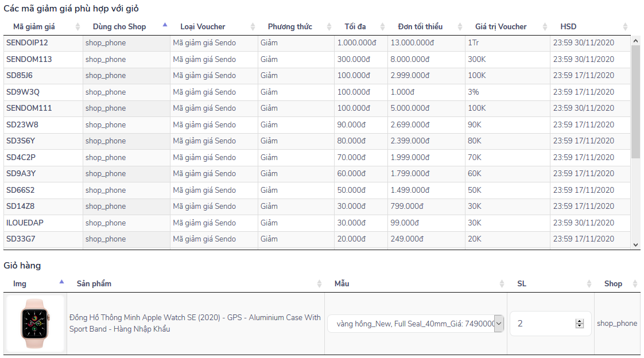Screen dimensions: 644x358
Task: Click the Mẫu cart header label
Action: (342, 283)
